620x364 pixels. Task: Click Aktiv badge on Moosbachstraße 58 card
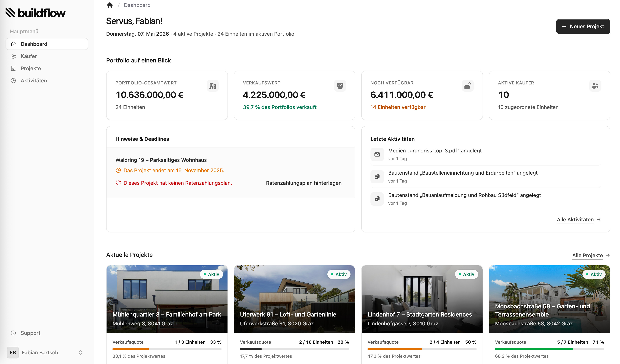pyautogui.click(x=594, y=274)
